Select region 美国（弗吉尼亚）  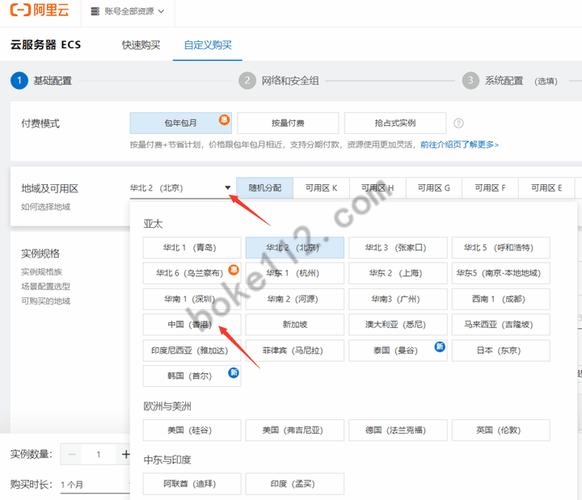[x=295, y=430]
